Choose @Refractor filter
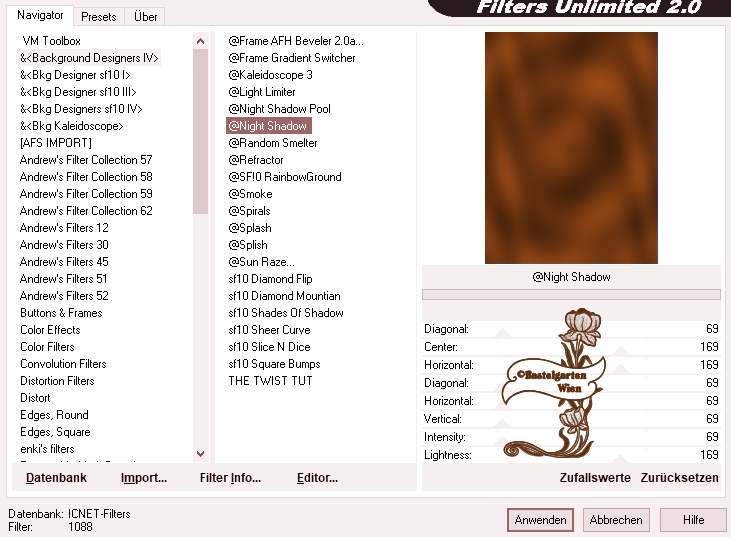The width and height of the screenshot is (731, 537). tap(256, 160)
